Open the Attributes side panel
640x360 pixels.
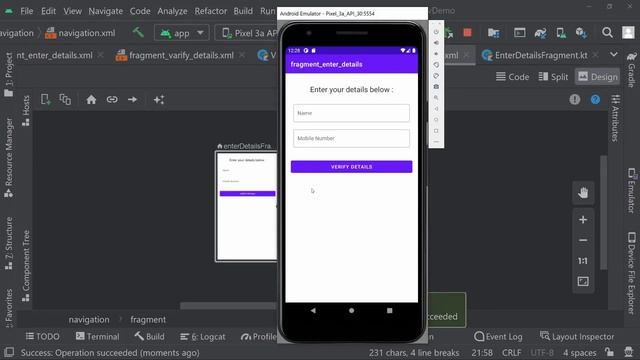coord(615,118)
